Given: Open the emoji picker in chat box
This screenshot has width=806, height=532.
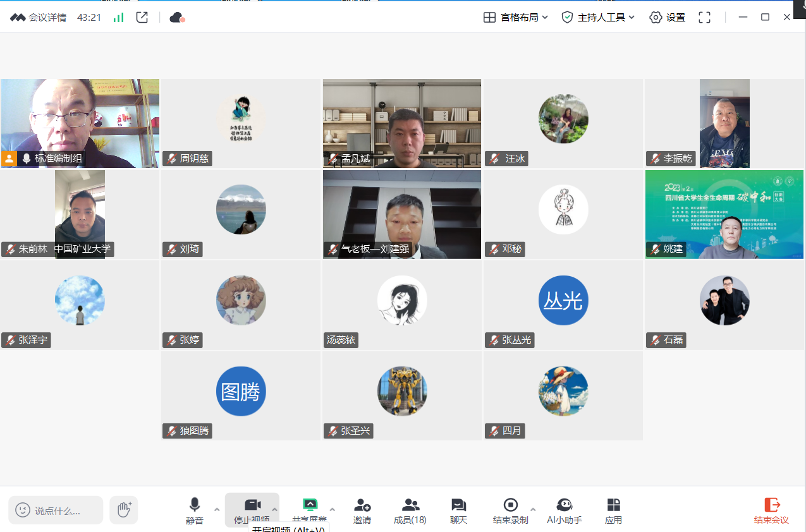Looking at the screenshot, I should 23,510.
